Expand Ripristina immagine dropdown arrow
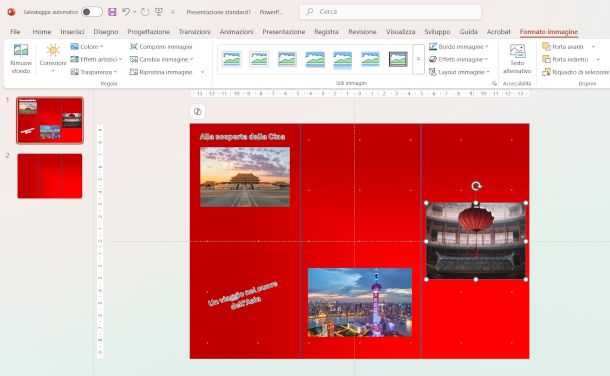 point(202,72)
